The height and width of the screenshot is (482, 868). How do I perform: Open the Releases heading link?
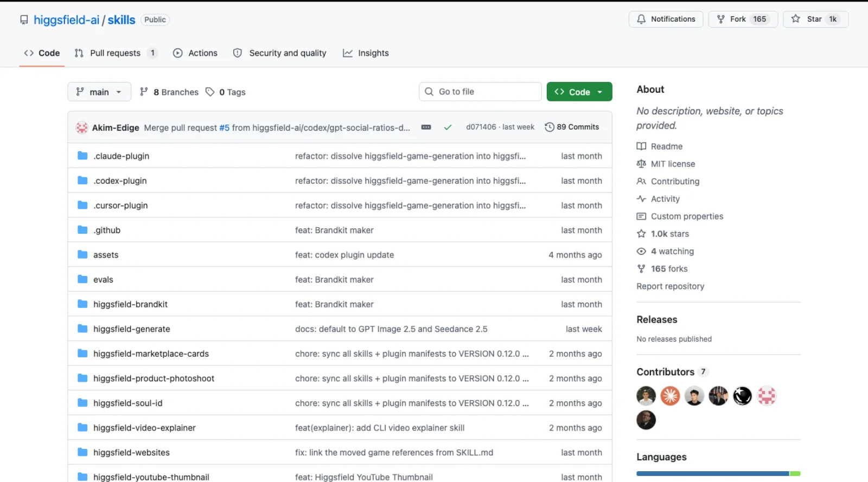(657, 319)
